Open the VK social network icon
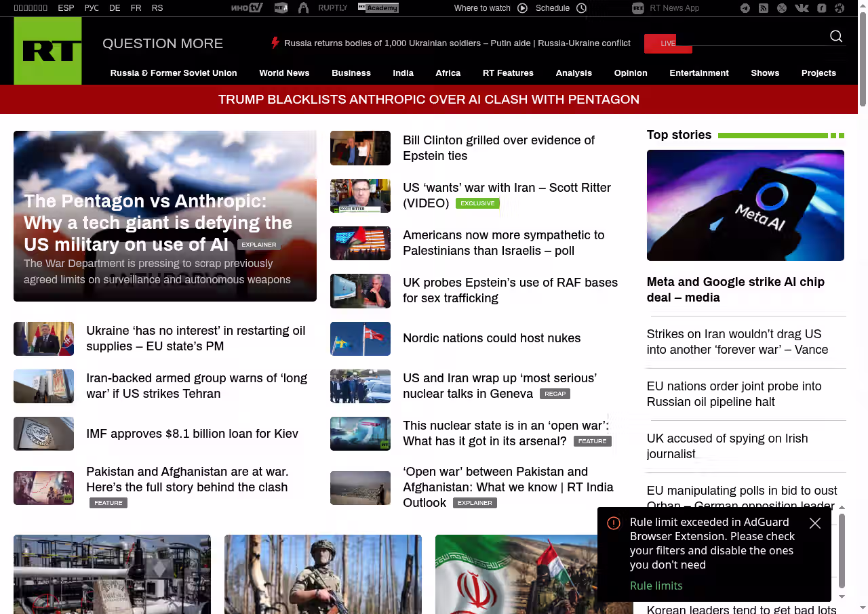Viewport: 868px width, 614px height. (802, 8)
